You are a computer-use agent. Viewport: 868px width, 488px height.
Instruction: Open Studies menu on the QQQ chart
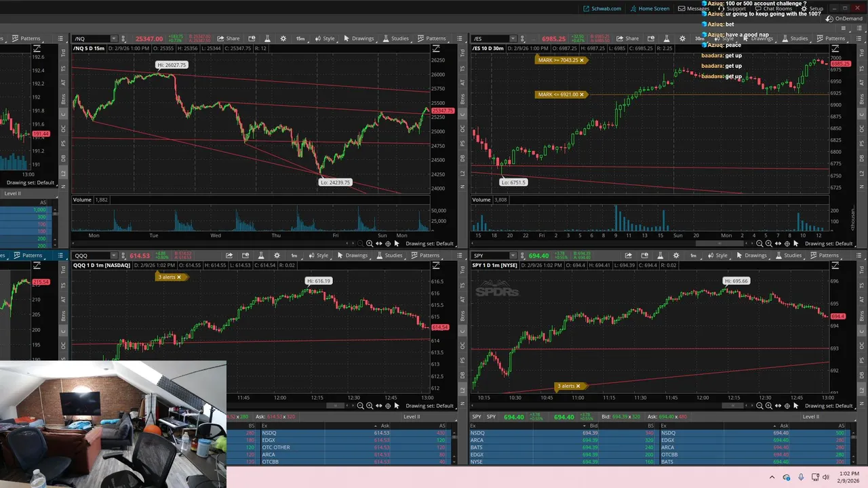[389, 256]
